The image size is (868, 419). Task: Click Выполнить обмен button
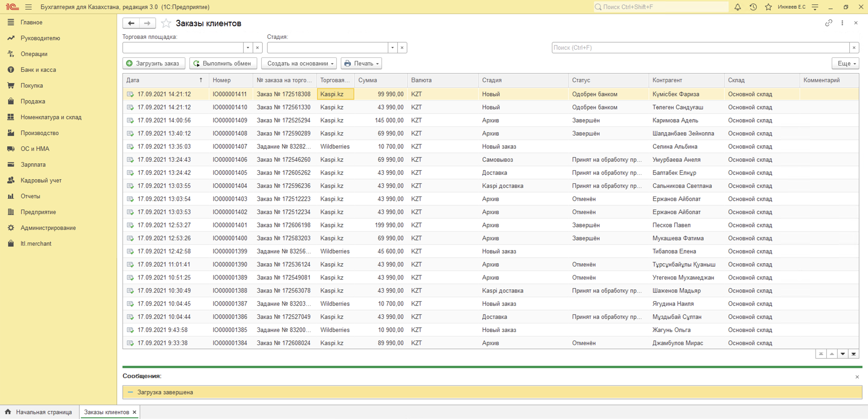click(223, 63)
